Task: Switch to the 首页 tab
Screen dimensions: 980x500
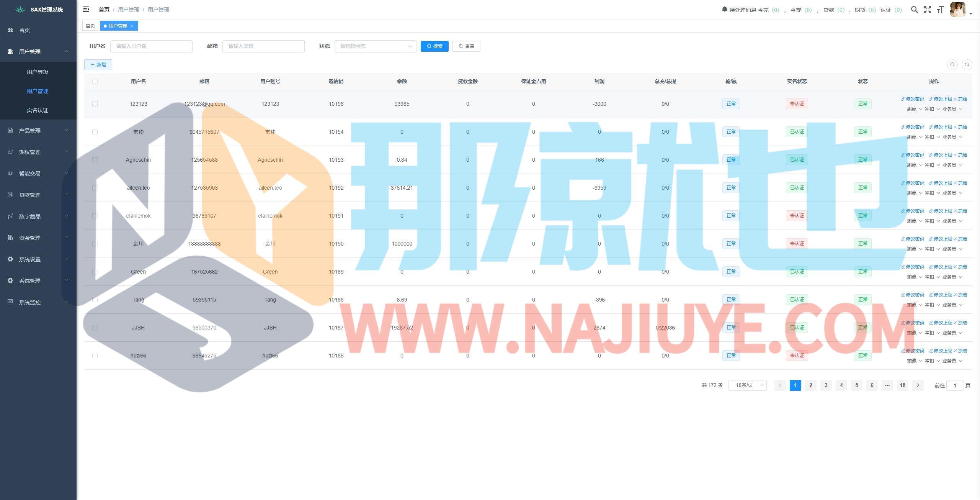Action: [x=90, y=26]
